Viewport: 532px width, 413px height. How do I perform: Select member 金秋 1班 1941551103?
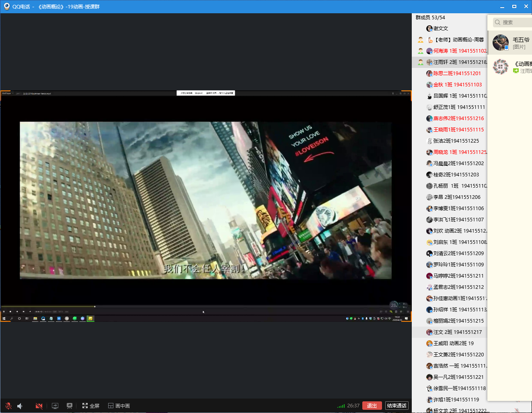(457, 85)
